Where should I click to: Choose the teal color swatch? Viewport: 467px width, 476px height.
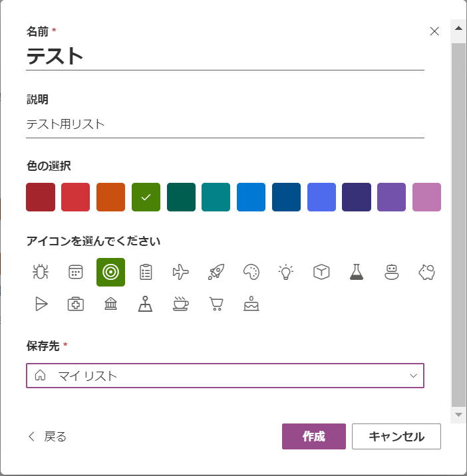(x=216, y=197)
